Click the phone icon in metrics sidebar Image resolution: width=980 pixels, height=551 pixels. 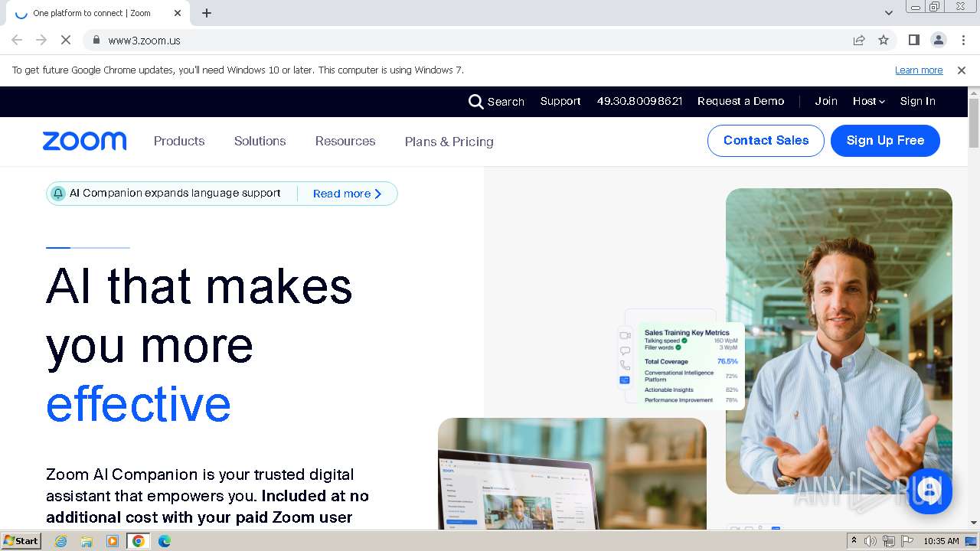(x=625, y=365)
